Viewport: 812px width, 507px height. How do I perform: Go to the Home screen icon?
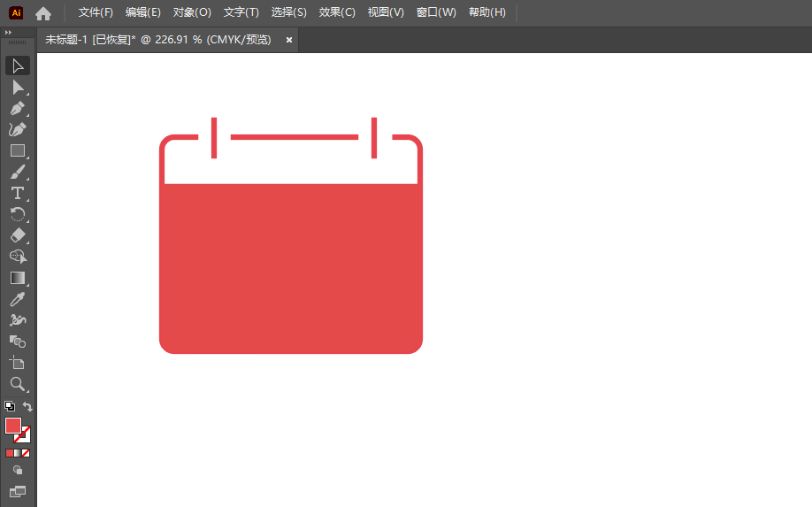[x=43, y=13]
